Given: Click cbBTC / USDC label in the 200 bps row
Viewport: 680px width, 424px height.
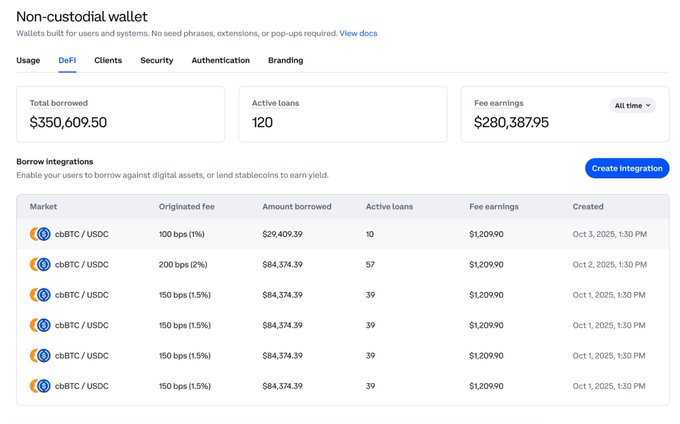Looking at the screenshot, I should [82, 264].
